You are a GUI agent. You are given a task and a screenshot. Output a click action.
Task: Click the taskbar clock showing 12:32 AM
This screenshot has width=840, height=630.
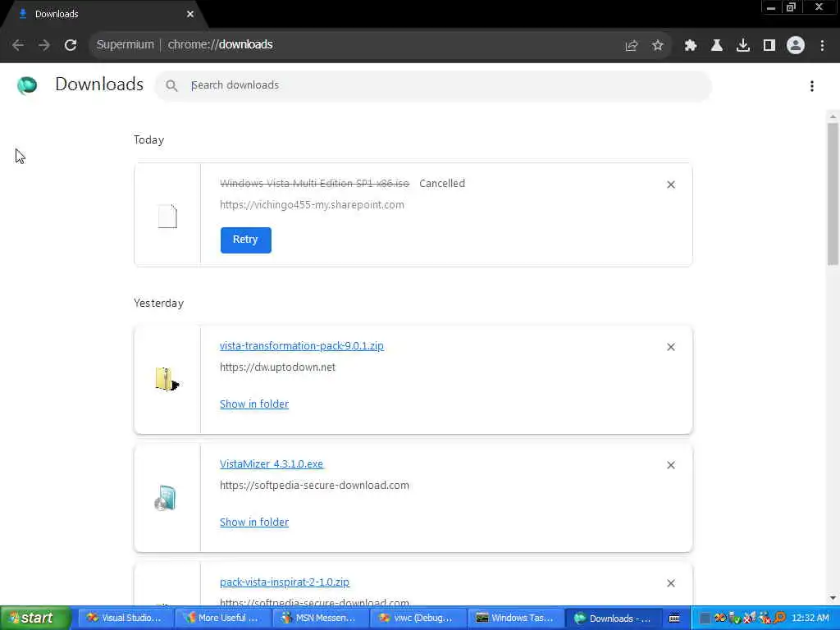point(810,619)
